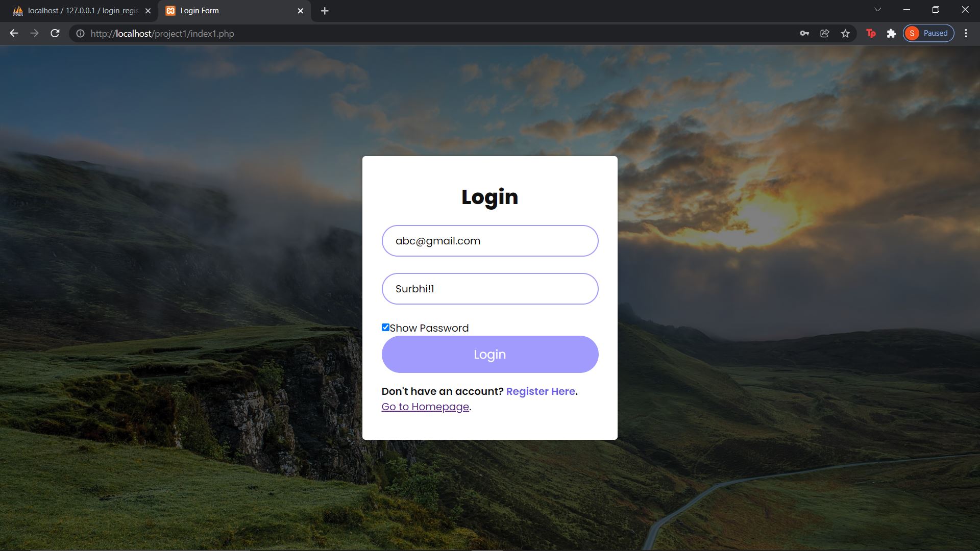Click the site info icon in address bar
This screenshot has height=551, width=980.
tap(80, 33)
